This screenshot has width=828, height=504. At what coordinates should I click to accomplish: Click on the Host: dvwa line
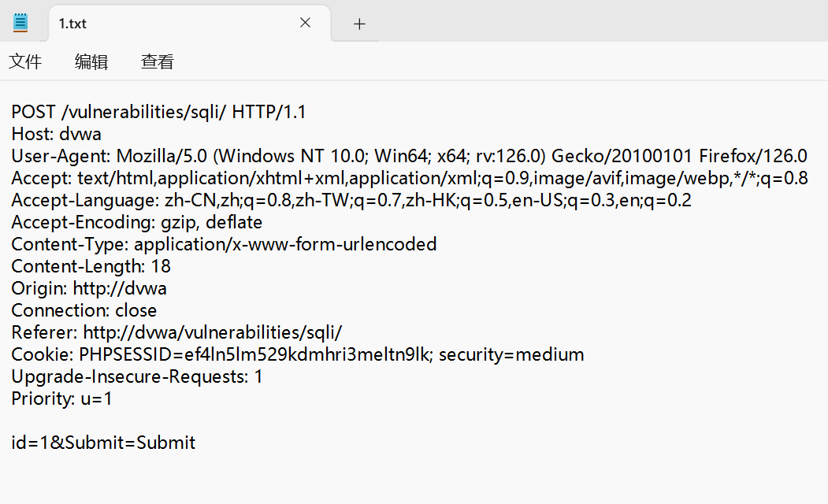point(57,134)
